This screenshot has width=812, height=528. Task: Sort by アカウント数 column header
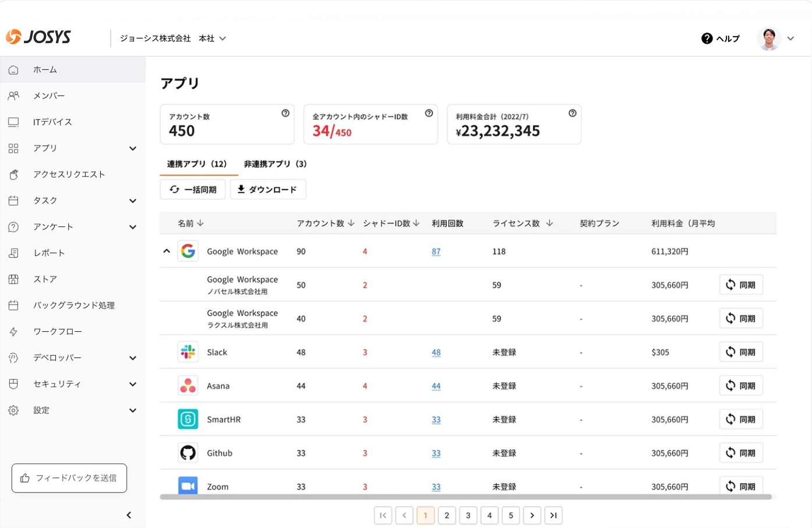pyautogui.click(x=326, y=223)
